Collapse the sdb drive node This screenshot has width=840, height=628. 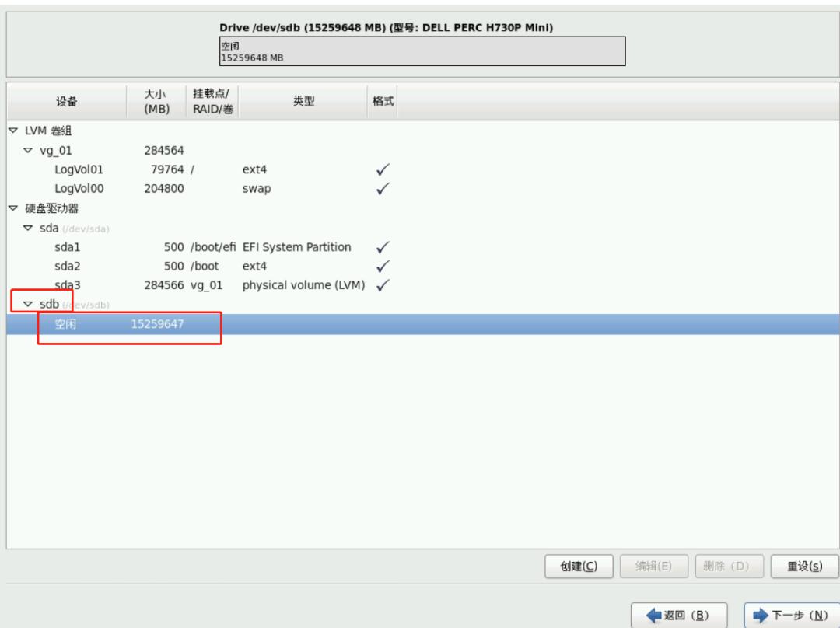click(28, 304)
